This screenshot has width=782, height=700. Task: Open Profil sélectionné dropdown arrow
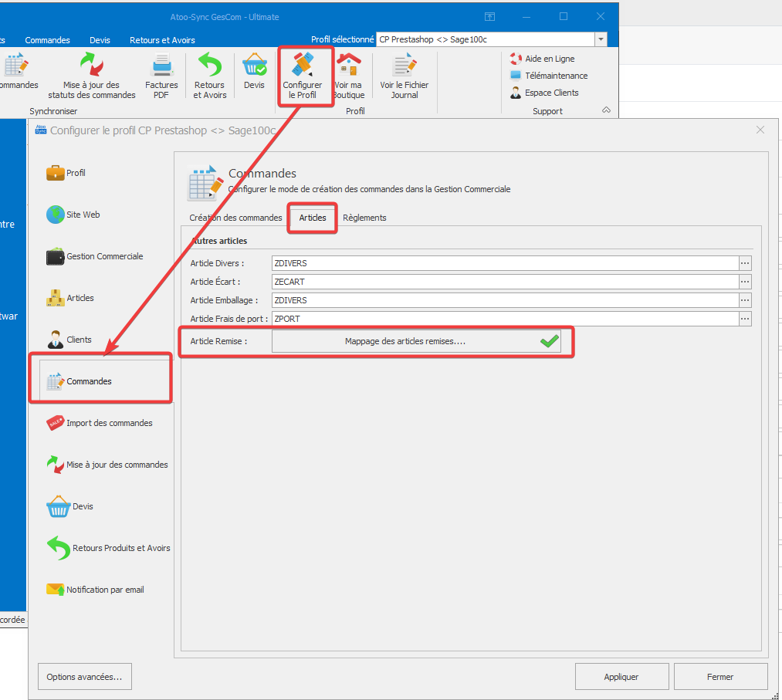pos(601,39)
